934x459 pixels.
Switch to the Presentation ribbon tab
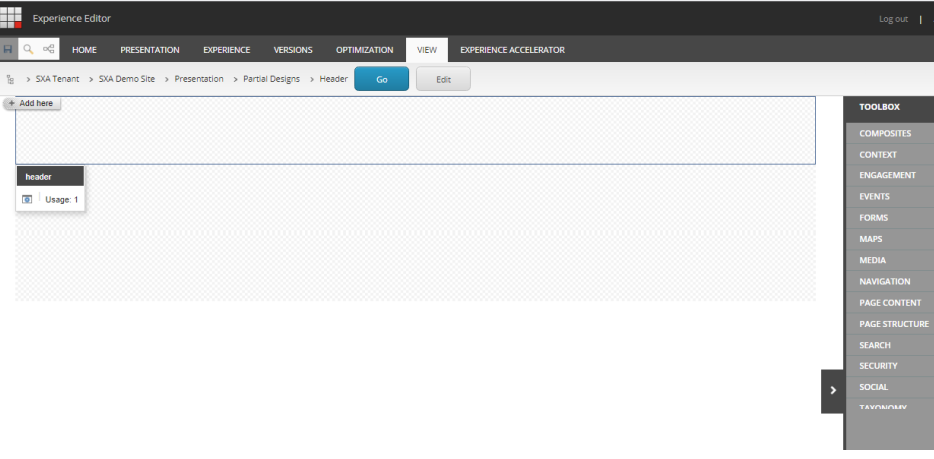[x=149, y=50]
